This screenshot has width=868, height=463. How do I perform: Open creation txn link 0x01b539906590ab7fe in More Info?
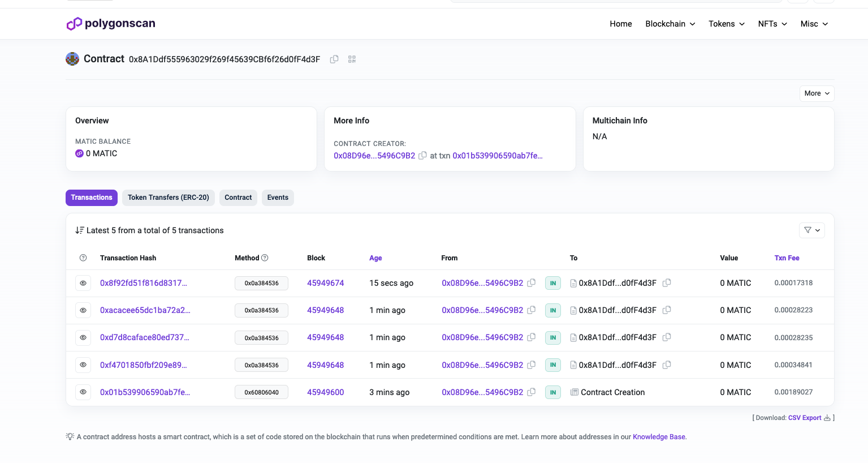[498, 156]
